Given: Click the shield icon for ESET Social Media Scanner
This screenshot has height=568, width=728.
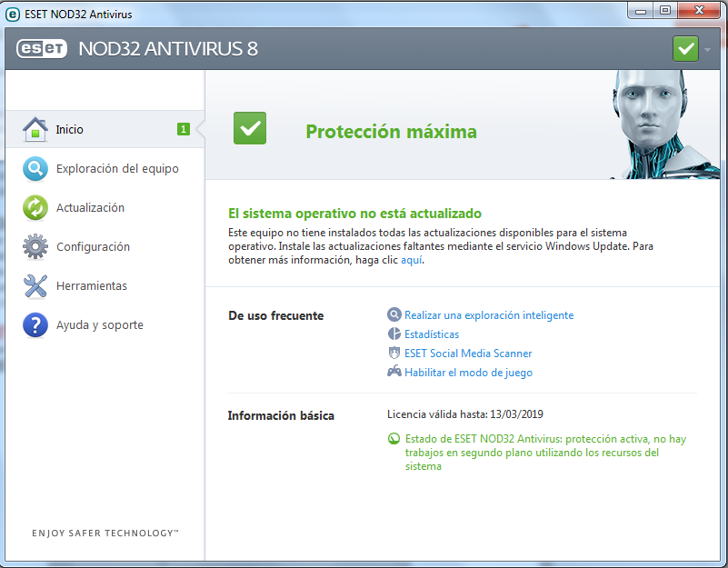Looking at the screenshot, I should [394, 353].
